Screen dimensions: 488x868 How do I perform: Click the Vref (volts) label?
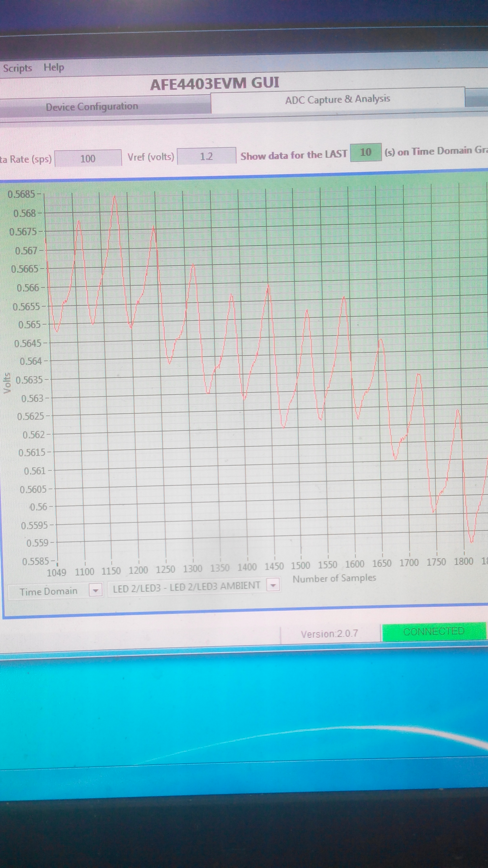click(x=151, y=157)
